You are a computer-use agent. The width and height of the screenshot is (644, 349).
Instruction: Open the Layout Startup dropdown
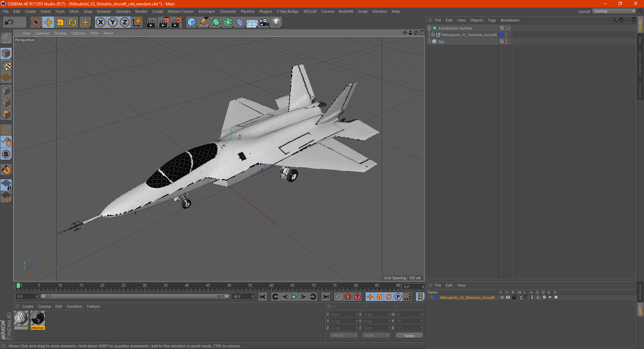pos(614,11)
